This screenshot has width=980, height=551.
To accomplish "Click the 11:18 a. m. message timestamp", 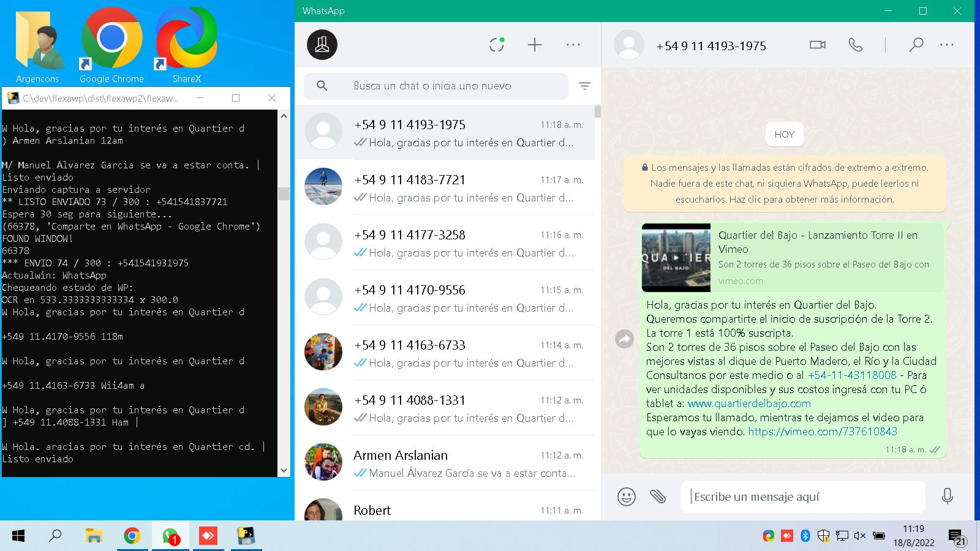I will [905, 449].
